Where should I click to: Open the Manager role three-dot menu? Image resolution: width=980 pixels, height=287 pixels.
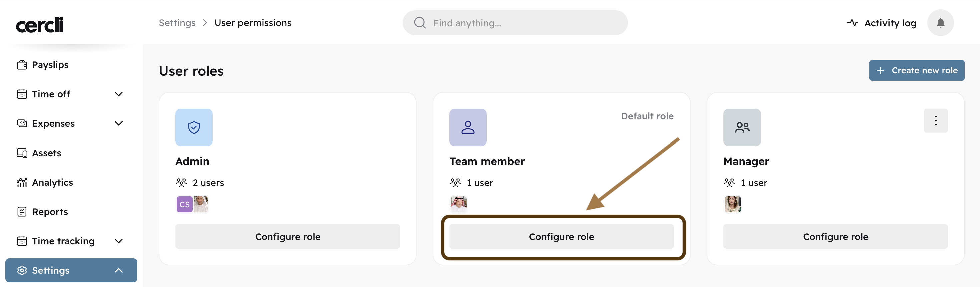(x=936, y=121)
